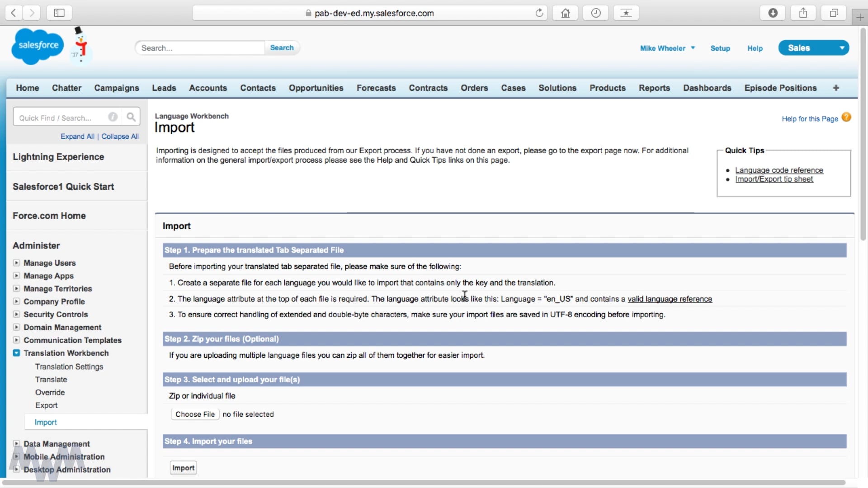Expand the Manage Users section
This screenshot has width=868, height=488.
point(16,263)
